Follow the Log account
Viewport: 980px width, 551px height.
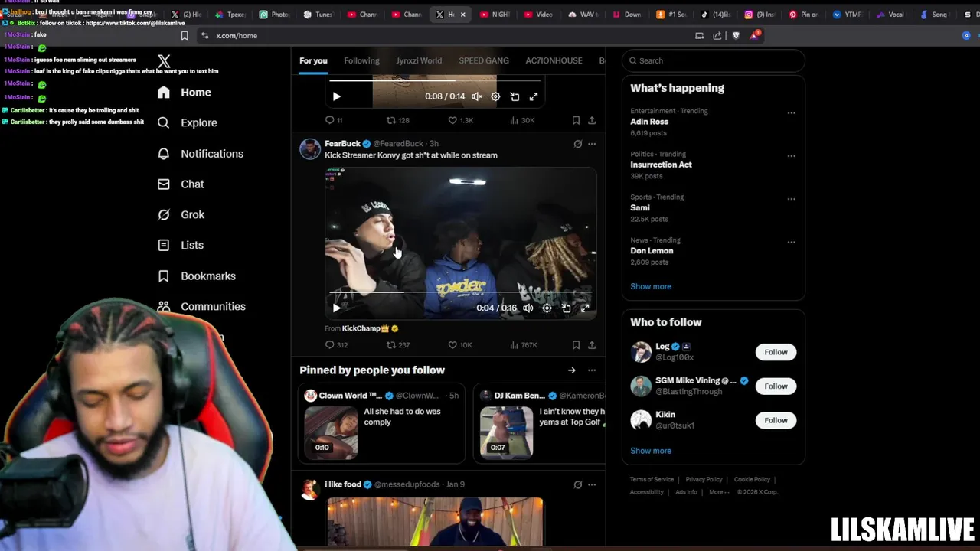(x=776, y=352)
